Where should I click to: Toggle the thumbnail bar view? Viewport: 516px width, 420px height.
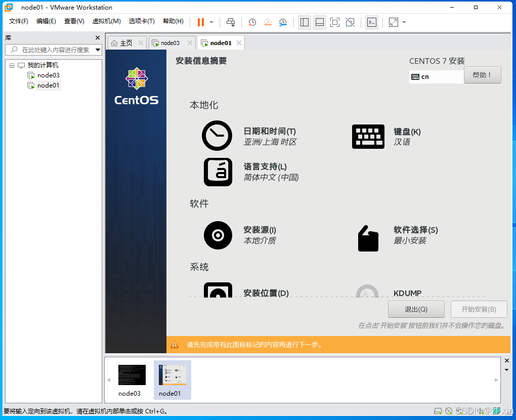coord(320,22)
